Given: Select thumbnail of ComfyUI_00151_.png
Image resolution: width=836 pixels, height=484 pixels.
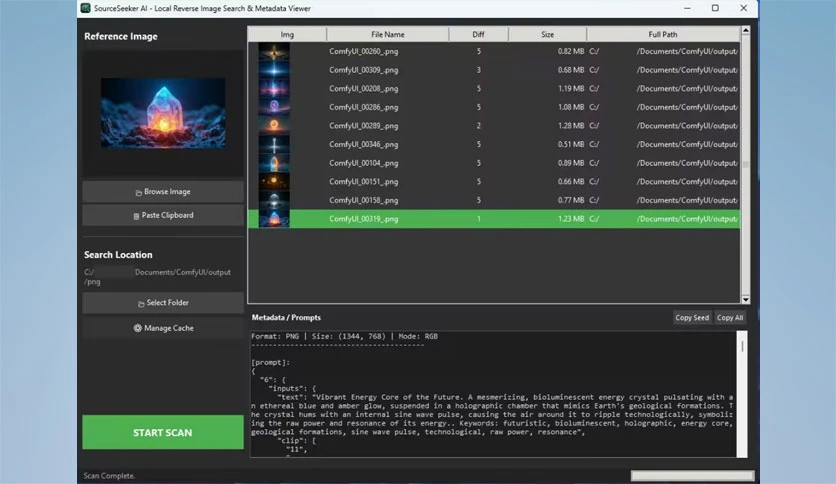Looking at the screenshot, I should tap(274, 182).
